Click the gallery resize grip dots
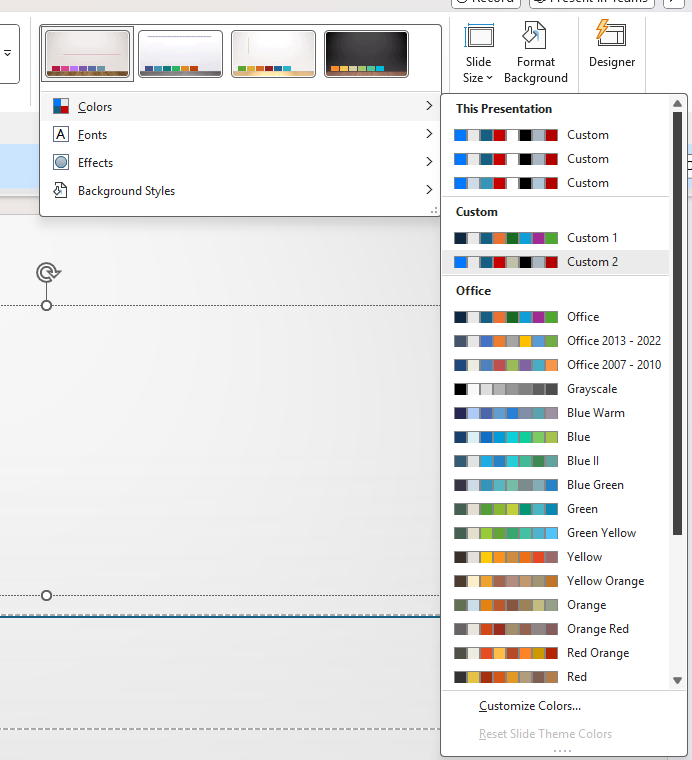This screenshot has height=760, width=692. coord(434,210)
